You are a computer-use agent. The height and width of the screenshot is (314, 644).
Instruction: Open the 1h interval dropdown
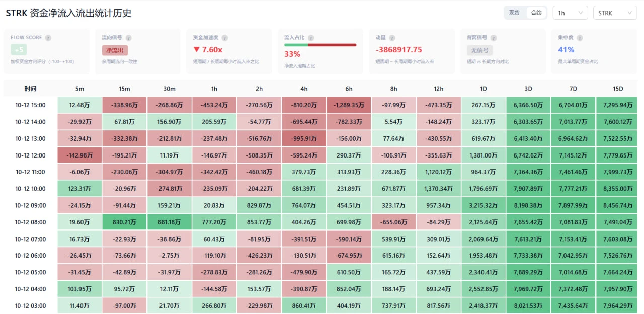(570, 13)
